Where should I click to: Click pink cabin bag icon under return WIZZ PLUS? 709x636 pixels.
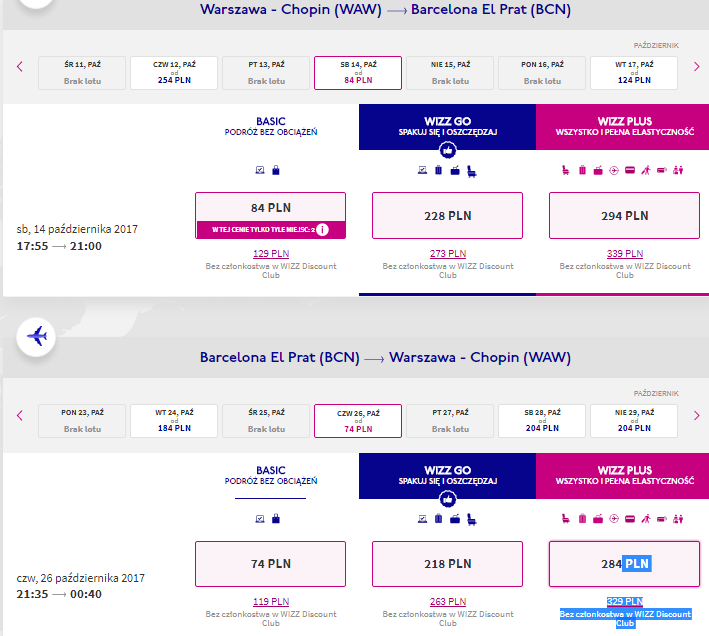[x=598, y=518]
